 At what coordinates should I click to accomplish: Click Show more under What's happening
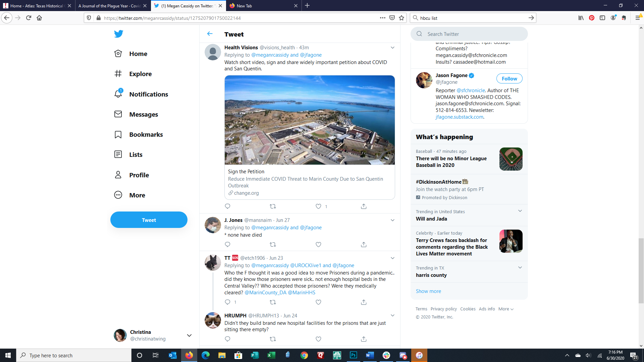[428, 291]
